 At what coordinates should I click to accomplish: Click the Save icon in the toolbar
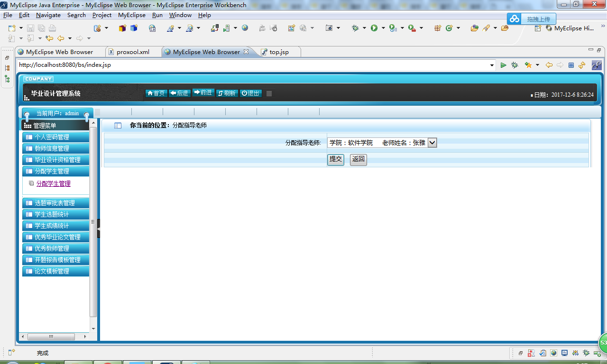click(x=29, y=28)
